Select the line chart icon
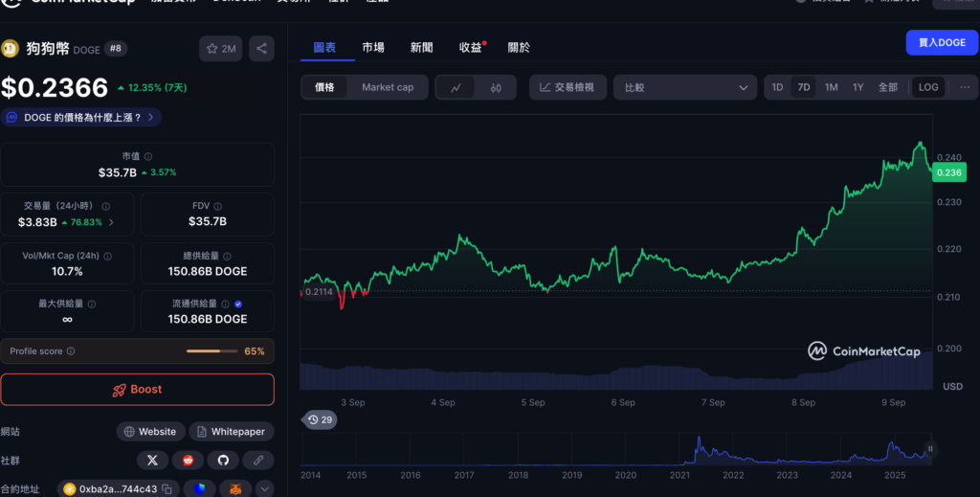This screenshot has width=980, height=497. pos(456,87)
